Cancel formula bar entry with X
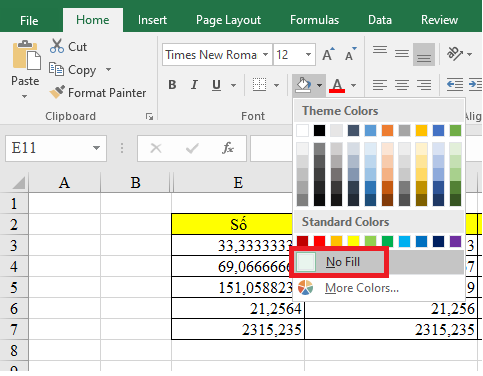 156,148
